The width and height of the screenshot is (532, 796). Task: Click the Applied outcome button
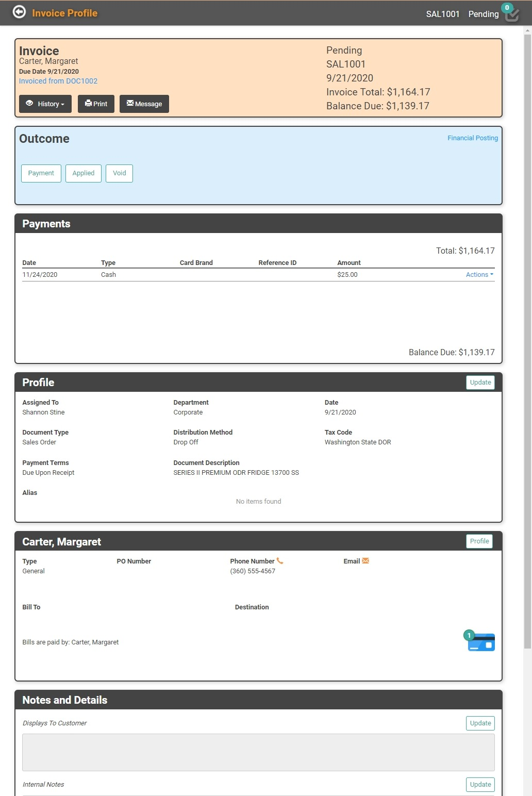pyautogui.click(x=84, y=173)
